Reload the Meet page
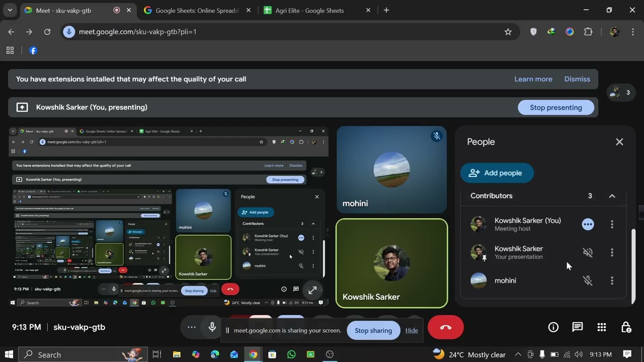This screenshot has height=362, width=644. [x=47, y=32]
